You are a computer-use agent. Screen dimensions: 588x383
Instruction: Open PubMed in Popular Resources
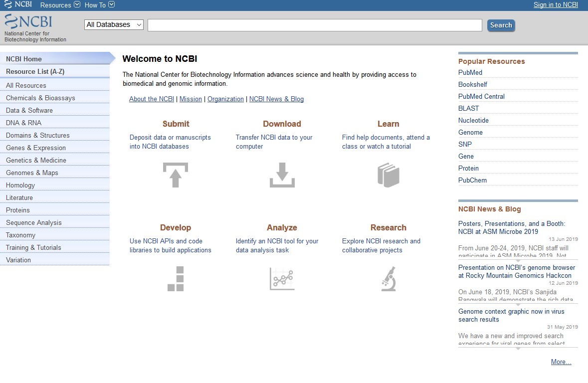(470, 72)
